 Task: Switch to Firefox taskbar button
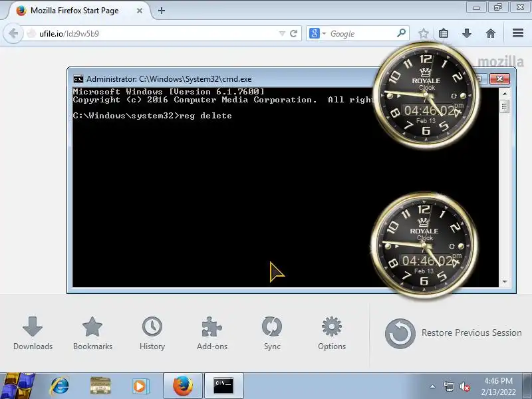click(183, 386)
